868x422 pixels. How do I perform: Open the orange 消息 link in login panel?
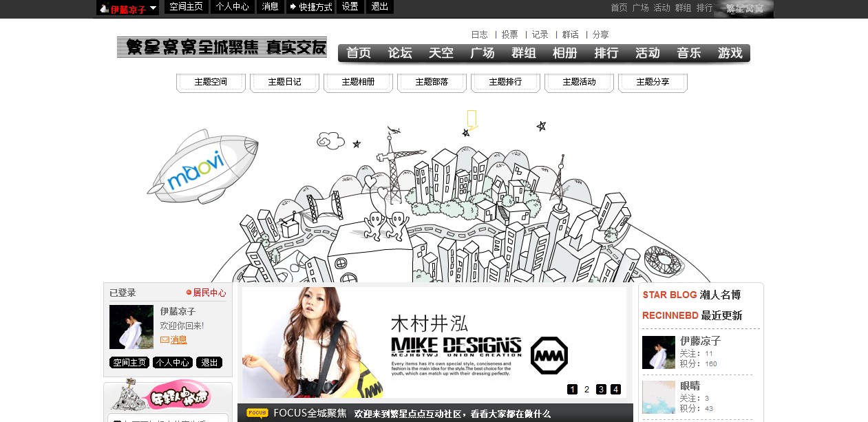tap(178, 340)
